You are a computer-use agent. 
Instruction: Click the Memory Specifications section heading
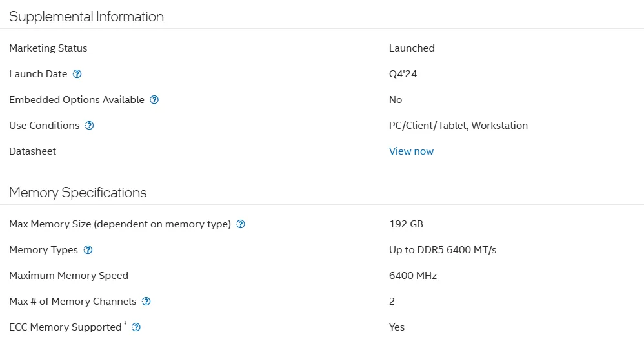click(x=77, y=192)
